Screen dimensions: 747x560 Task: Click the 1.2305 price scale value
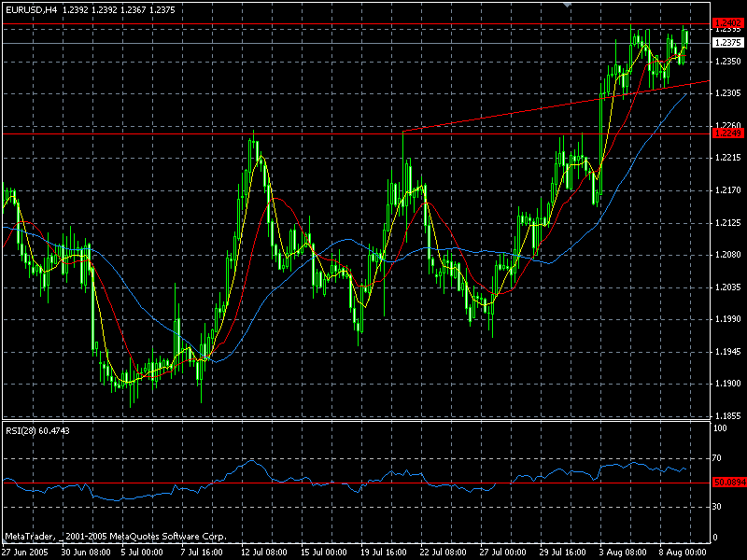tap(728, 93)
